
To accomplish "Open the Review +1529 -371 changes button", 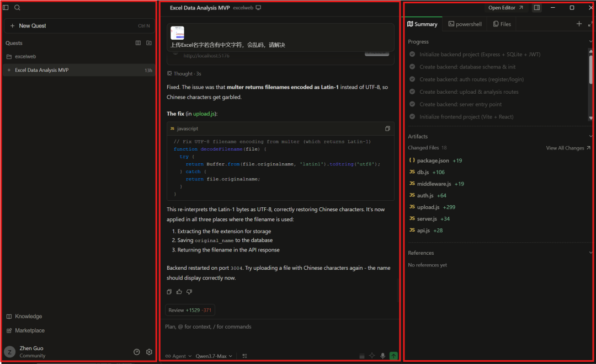I will pyautogui.click(x=190, y=310).
